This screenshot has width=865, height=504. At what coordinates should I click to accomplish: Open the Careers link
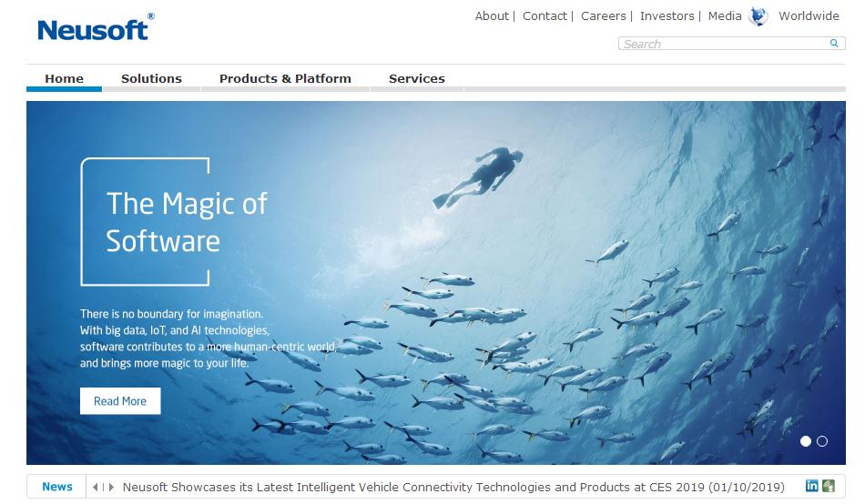(603, 16)
